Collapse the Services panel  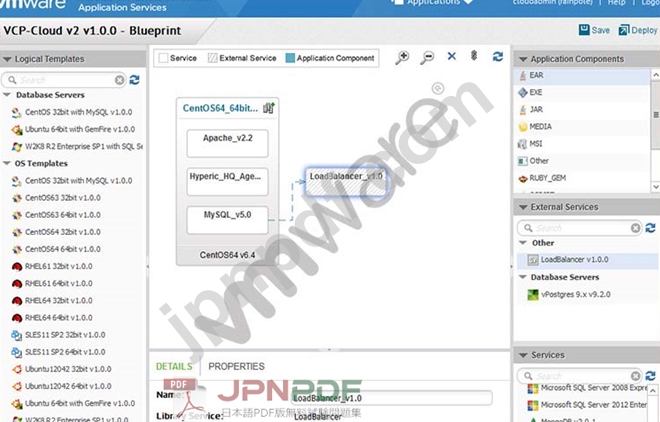tap(523, 355)
